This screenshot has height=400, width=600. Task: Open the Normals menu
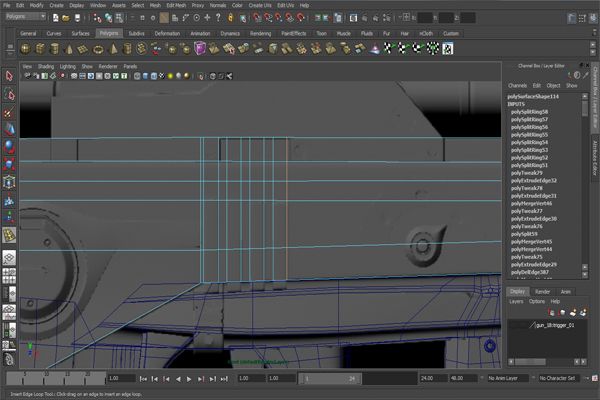coord(218,5)
